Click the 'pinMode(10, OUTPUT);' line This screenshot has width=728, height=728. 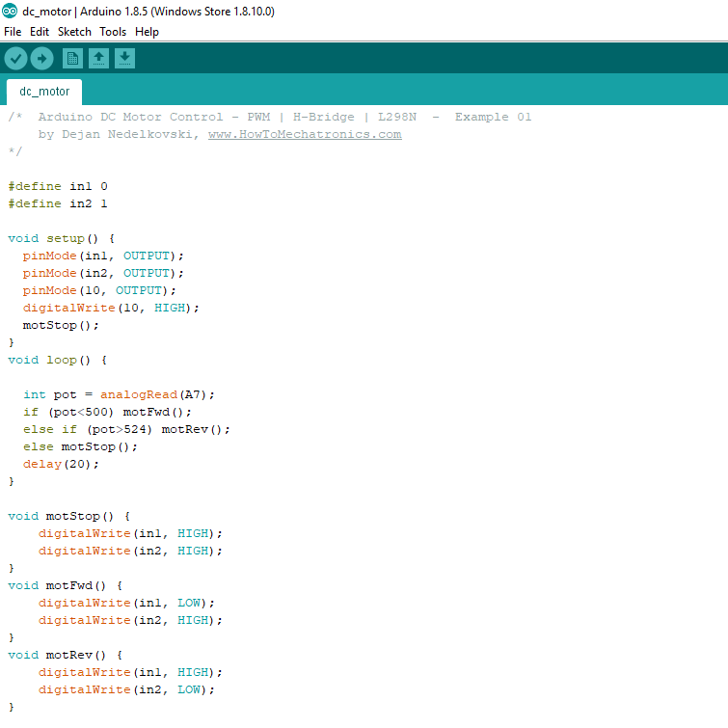click(x=99, y=290)
